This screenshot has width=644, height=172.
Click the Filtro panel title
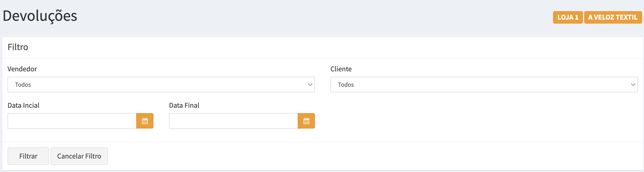click(x=18, y=47)
